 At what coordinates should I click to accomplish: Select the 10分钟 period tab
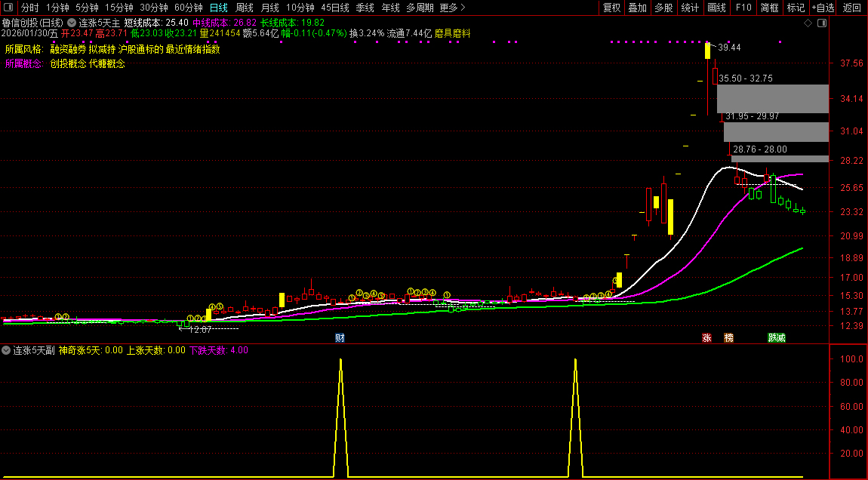(x=300, y=8)
